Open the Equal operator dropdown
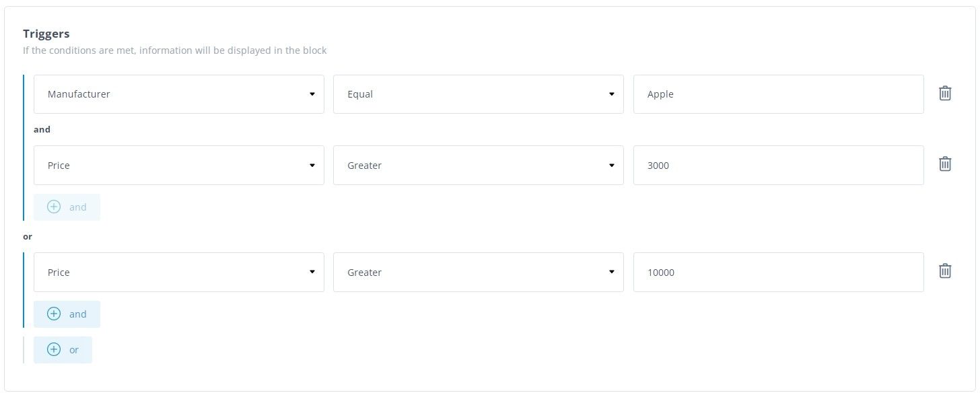This screenshot has height=395, width=980. [x=479, y=94]
